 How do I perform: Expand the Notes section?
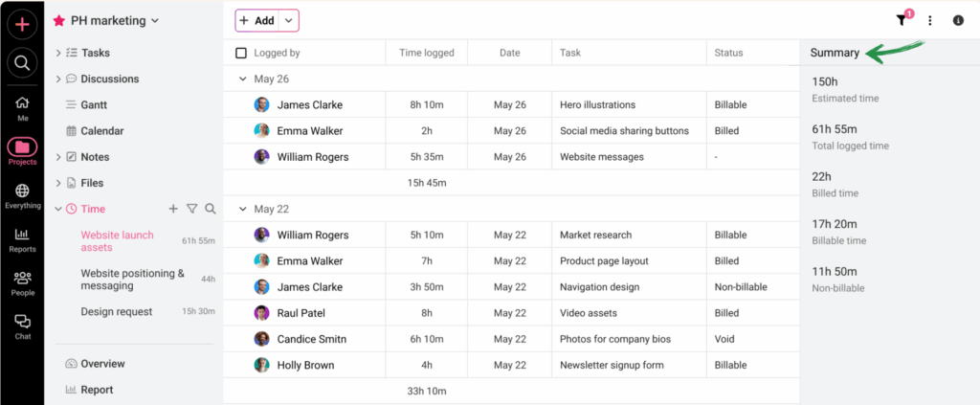pyautogui.click(x=58, y=157)
